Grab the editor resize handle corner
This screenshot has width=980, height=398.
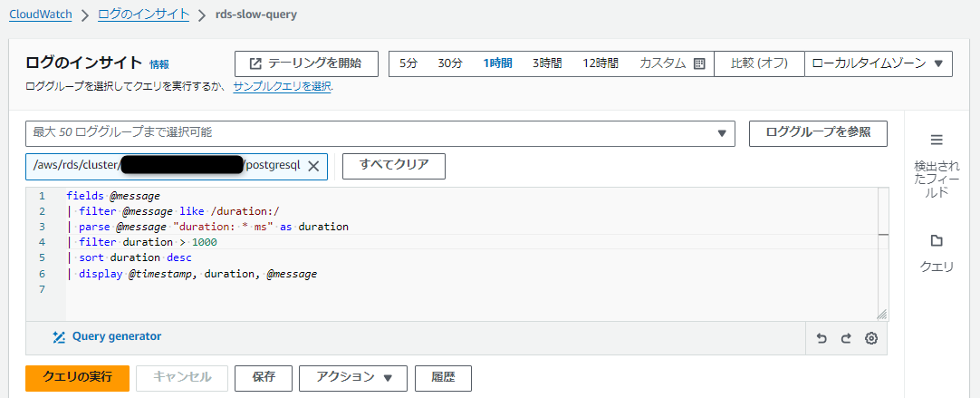pos(882,315)
